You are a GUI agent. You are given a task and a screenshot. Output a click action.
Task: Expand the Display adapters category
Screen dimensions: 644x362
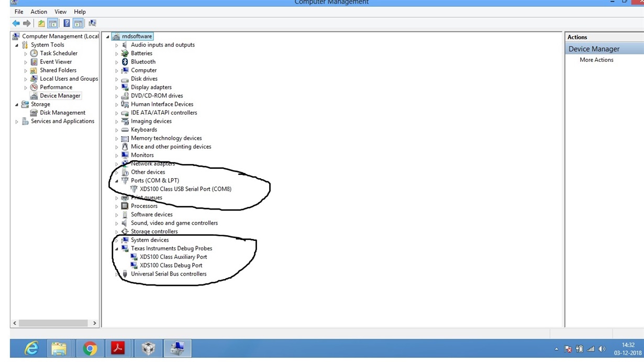pyautogui.click(x=117, y=87)
